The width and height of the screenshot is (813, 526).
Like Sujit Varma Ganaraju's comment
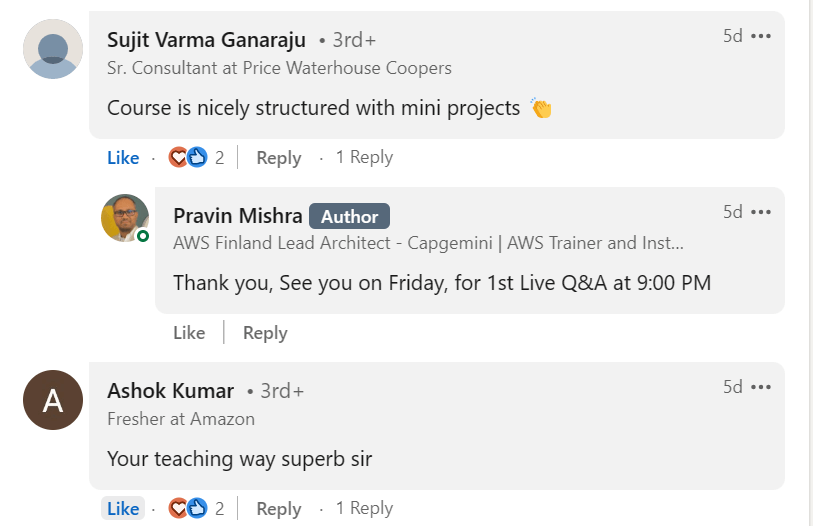[123, 158]
